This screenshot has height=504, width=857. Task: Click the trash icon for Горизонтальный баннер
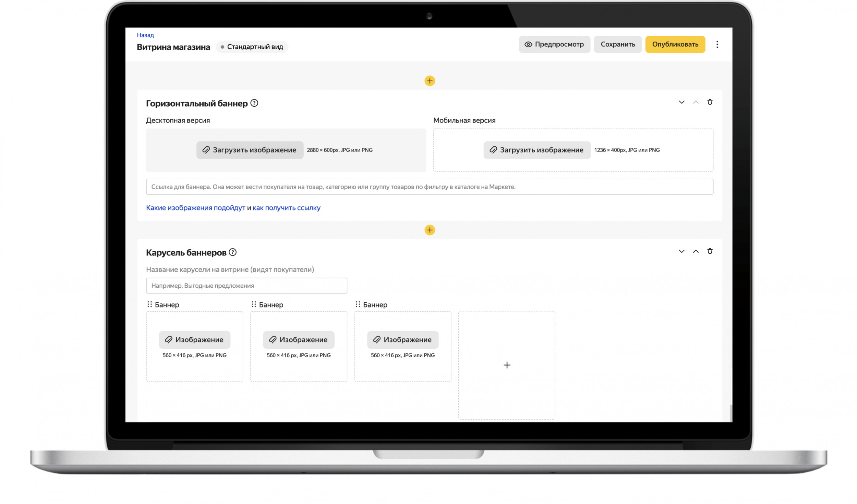pyautogui.click(x=710, y=102)
